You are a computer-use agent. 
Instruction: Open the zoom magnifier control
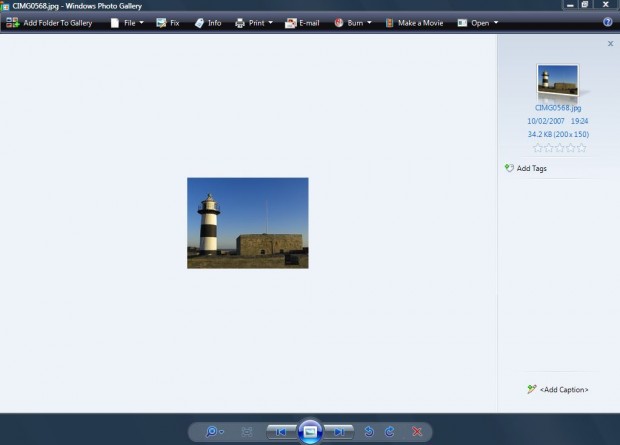pos(212,432)
